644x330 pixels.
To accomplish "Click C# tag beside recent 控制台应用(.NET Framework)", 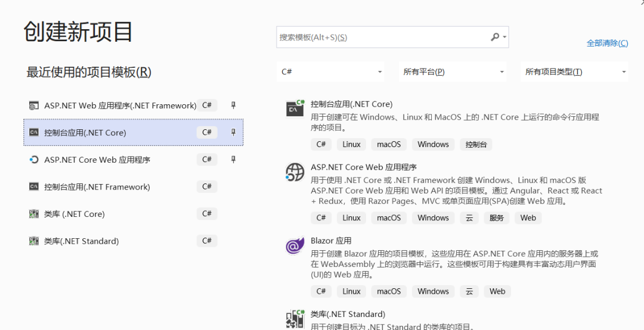I will point(207,186).
